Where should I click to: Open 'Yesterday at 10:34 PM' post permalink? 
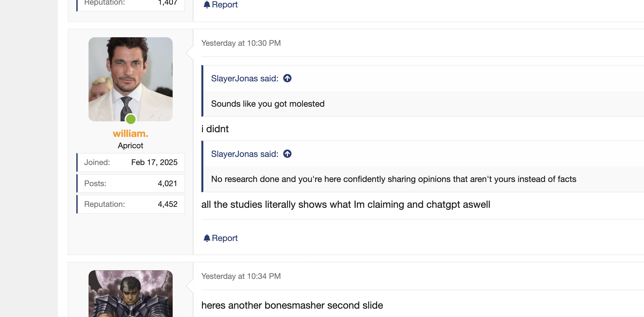coord(241,276)
